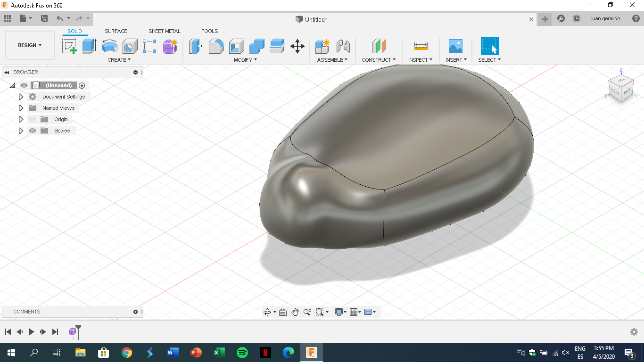644x362 pixels.
Task: Hide the Bodies folder
Action: (x=32, y=131)
